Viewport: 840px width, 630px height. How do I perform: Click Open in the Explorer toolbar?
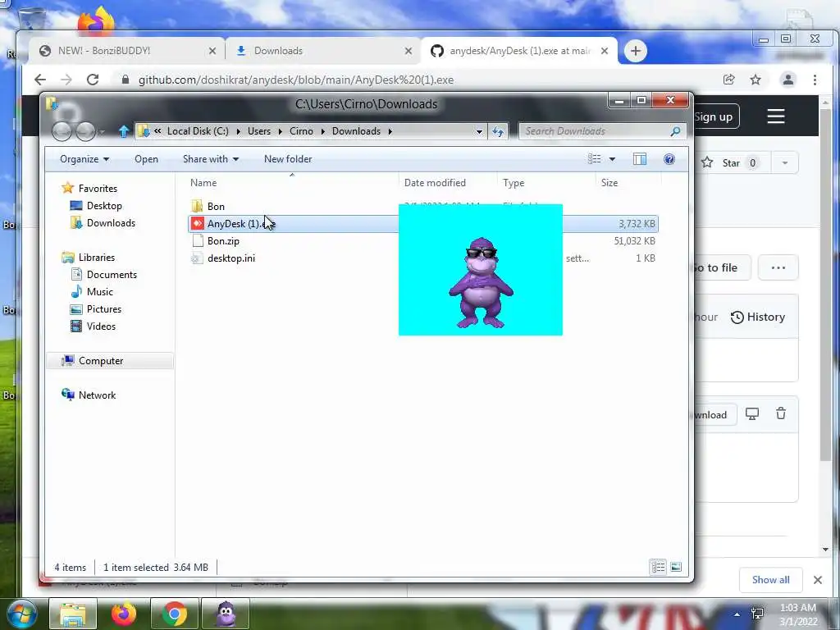(x=146, y=159)
